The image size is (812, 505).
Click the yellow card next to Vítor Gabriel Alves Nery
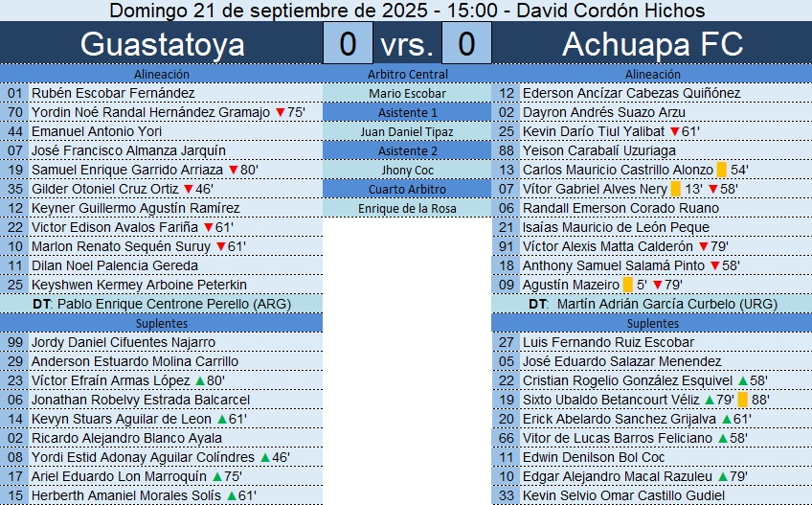(675, 189)
